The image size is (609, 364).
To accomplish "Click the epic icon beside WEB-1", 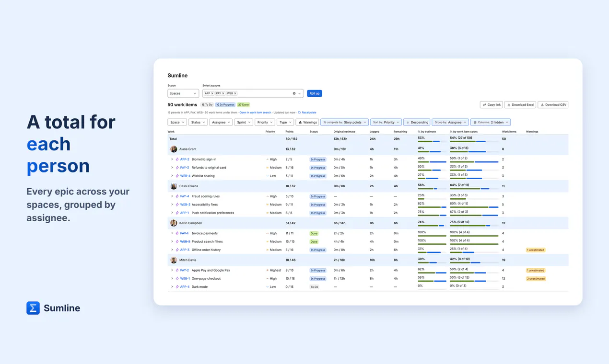I will [177, 278].
